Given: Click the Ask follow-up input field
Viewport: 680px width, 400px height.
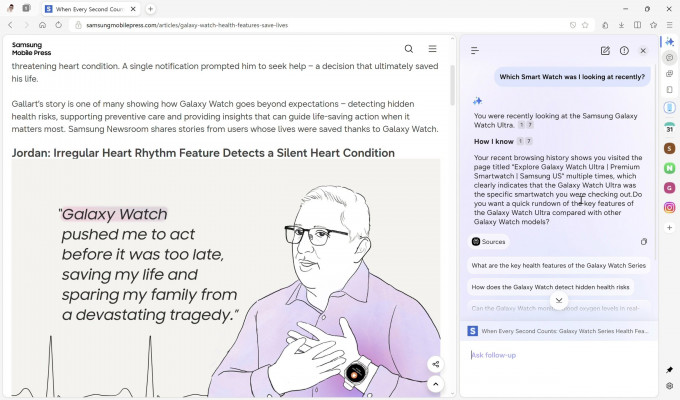Looking at the screenshot, I should pos(558,355).
